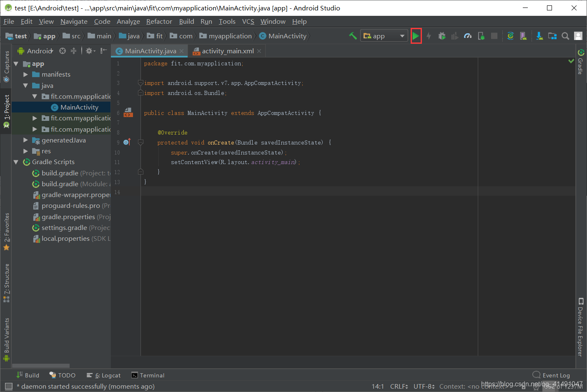587x392 pixels.
Task: Click the Search Everywhere magnifier icon
Action: pyautogui.click(x=565, y=36)
